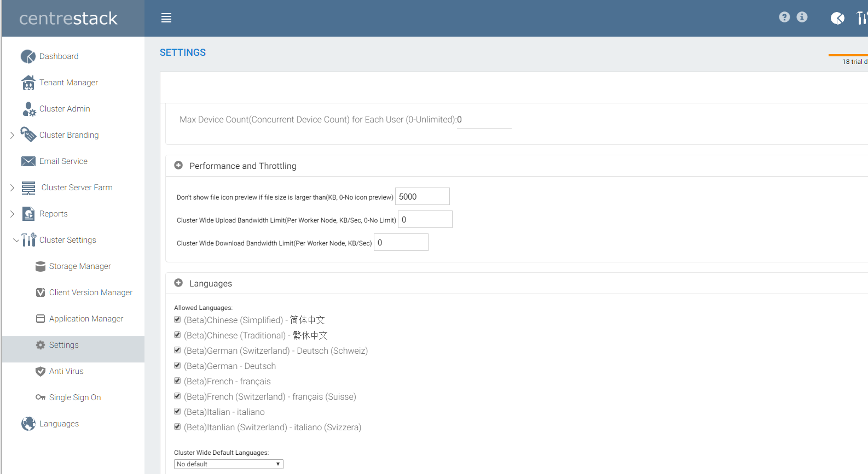
Task: Edit Download Bandwidth Limit field
Action: tap(401, 242)
